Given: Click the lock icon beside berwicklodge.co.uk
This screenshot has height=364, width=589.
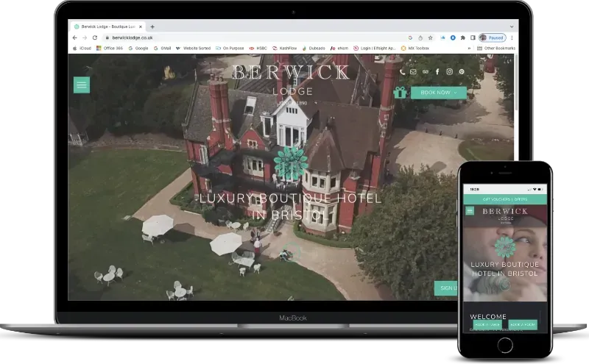Looking at the screenshot, I should click(x=107, y=38).
